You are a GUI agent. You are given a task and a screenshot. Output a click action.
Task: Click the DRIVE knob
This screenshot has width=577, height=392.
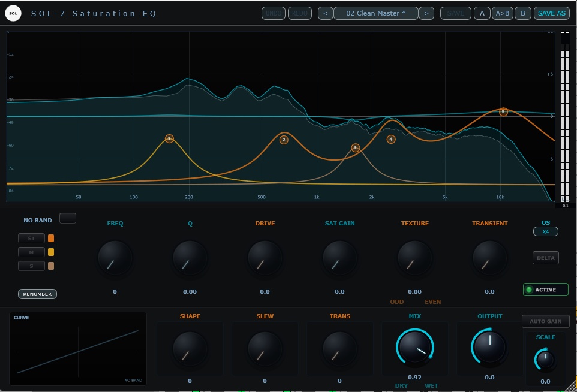(265, 258)
